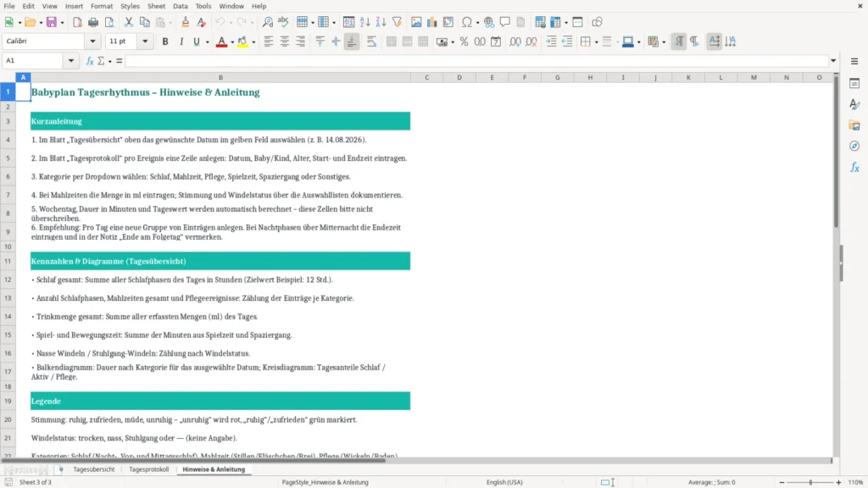This screenshot has height=488, width=868.
Task: Open Function Wizard fx icon
Action: click(90, 61)
